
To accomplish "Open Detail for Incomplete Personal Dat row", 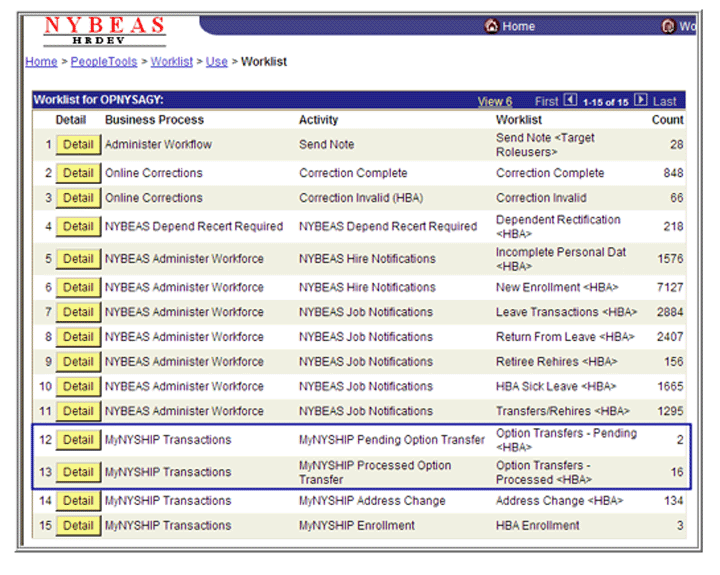I will 78,259.
